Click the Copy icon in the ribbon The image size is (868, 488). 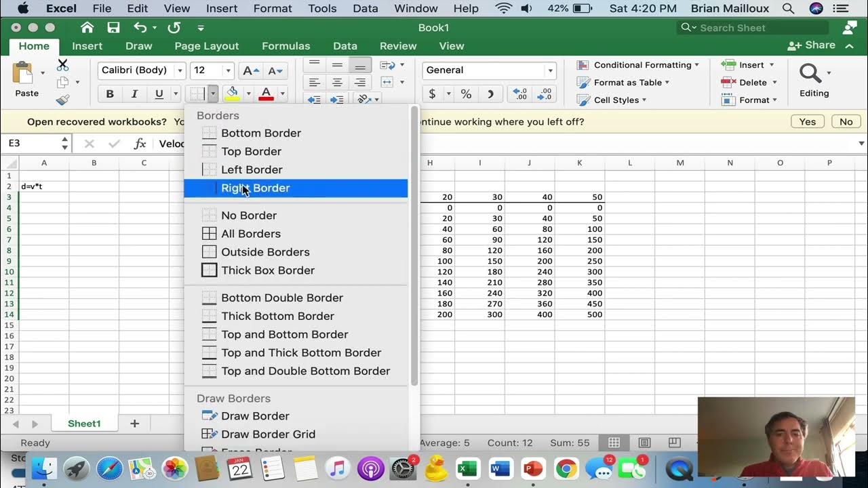pos(62,83)
